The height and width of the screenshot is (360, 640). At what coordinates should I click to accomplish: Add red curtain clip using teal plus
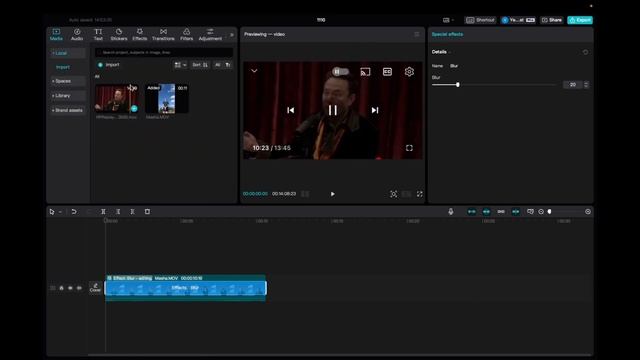point(134,109)
